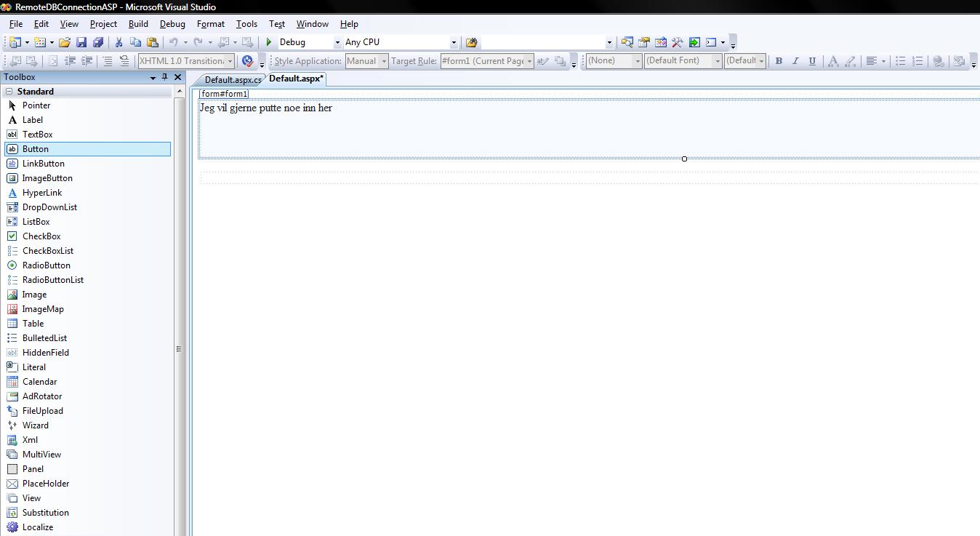Select the Label control in the Toolbox

pyautogui.click(x=87, y=120)
